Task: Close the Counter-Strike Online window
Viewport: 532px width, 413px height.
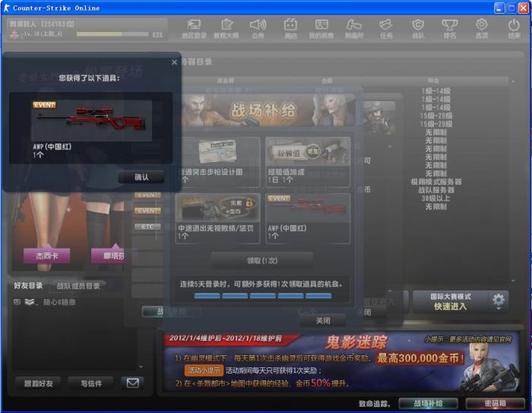Action: [x=523, y=8]
